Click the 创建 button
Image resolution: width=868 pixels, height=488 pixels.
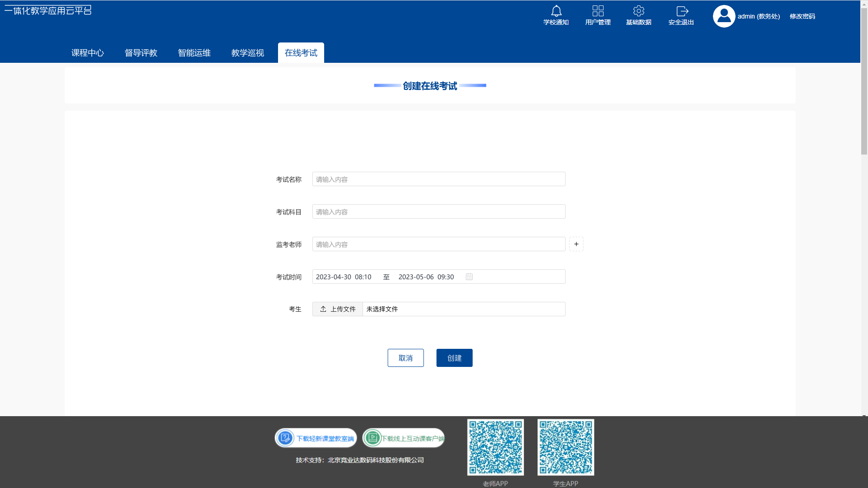click(x=454, y=358)
